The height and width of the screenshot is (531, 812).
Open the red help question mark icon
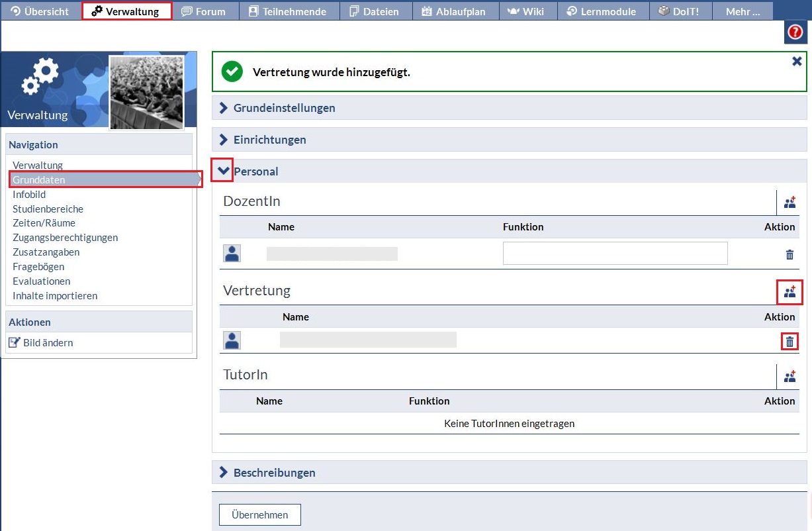[795, 32]
